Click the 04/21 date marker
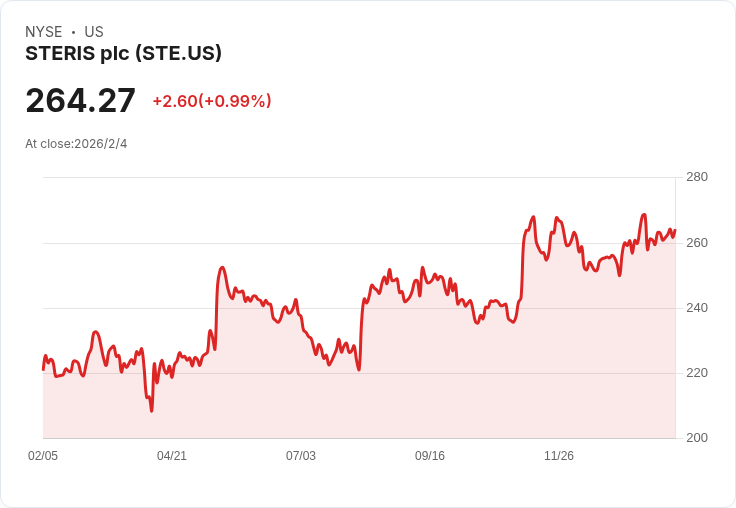The width and height of the screenshot is (736, 508). tap(172, 456)
